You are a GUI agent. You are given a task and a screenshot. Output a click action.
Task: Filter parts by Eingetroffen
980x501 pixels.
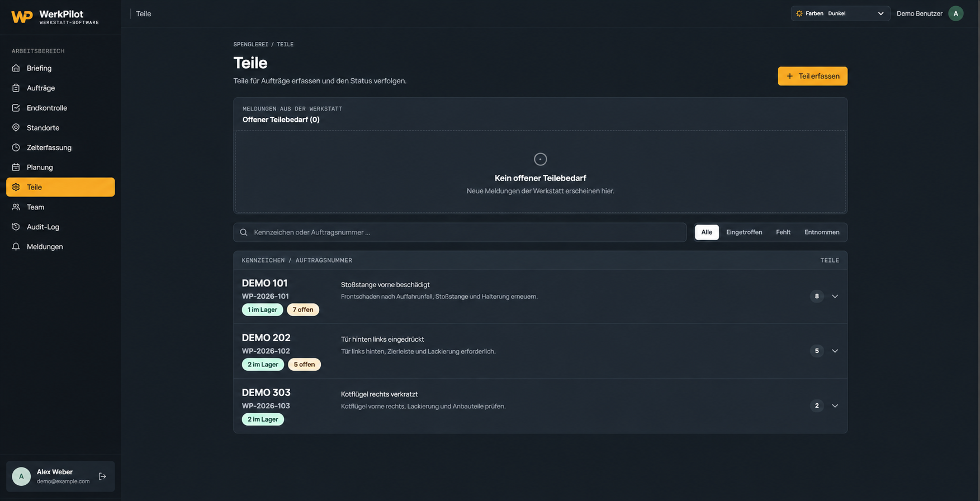click(x=744, y=232)
